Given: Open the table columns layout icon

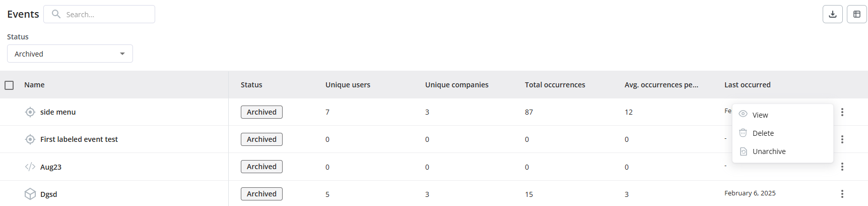Looking at the screenshot, I should pos(857,14).
